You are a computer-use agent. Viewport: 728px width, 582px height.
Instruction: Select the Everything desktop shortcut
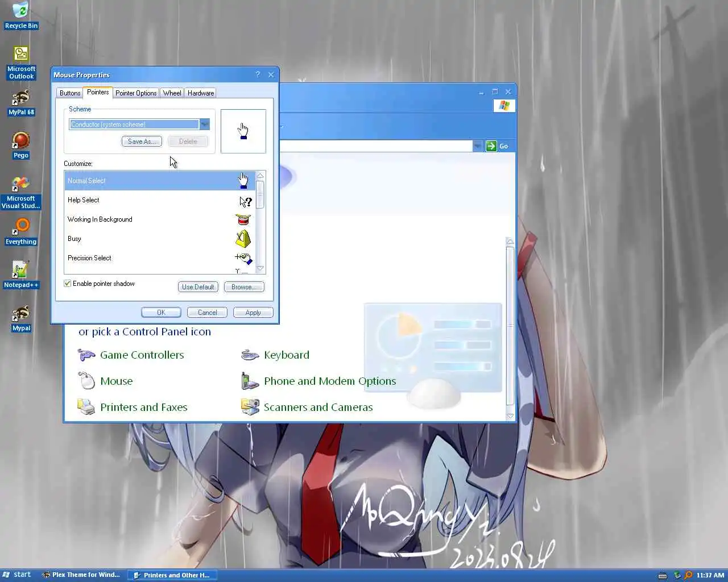[x=21, y=232]
